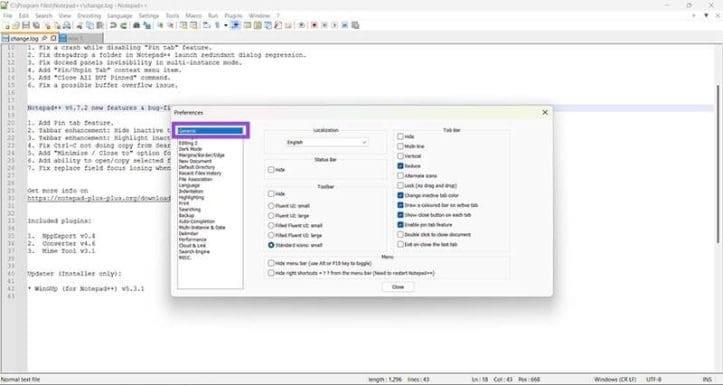Toggle the highlighted indent guide toolbar icon
The image size is (723, 385).
pyautogui.click(x=235, y=25)
